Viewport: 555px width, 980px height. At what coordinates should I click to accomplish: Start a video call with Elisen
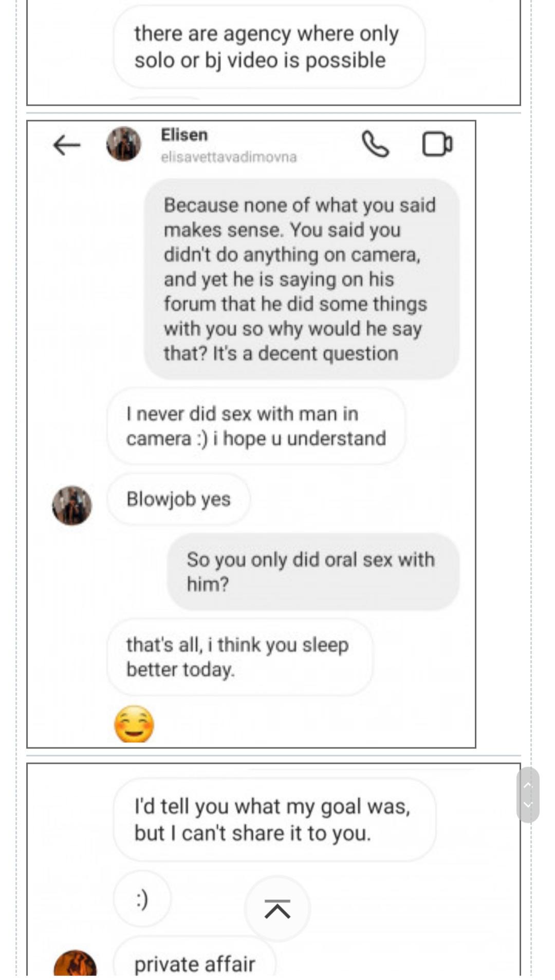(x=437, y=144)
